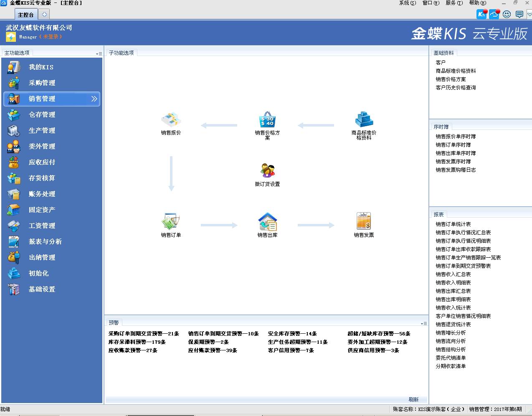Image resolution: width=532 pixels, height=416 pixels.
Task: View 销售订单到期交货预警—10条 alert
Action: pyautogui.click(x=223, y=334)
